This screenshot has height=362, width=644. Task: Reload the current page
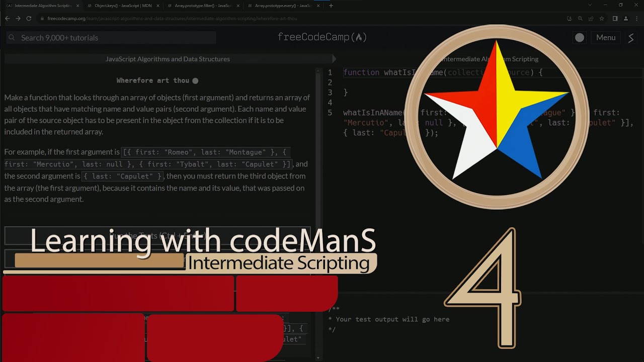point(29,19)
